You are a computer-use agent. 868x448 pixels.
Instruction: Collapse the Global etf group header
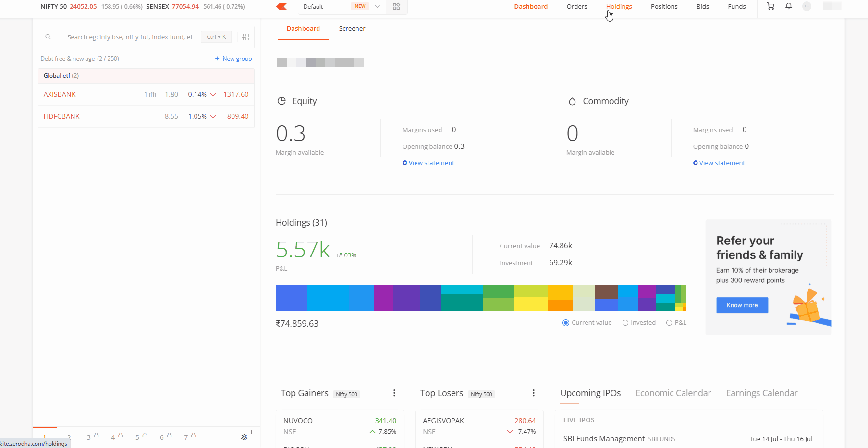tap(146, 76)
